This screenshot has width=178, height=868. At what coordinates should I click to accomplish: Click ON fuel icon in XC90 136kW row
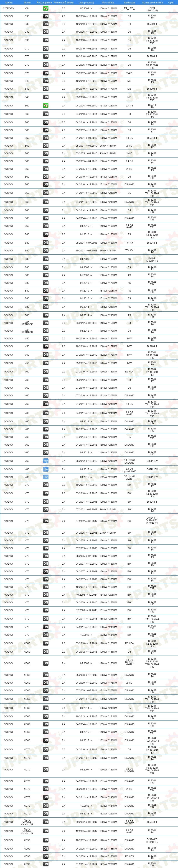[46, 848]
